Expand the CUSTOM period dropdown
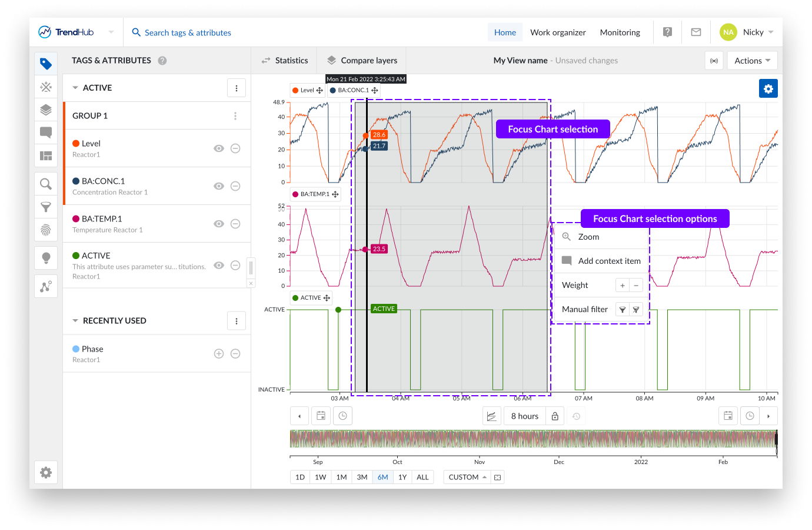The width and height of the screenshot is (812, 530). coord(467,477)
